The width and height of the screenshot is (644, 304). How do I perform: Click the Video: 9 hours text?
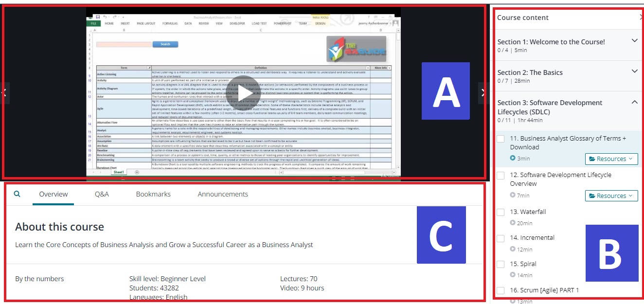[x=302, y=288]
